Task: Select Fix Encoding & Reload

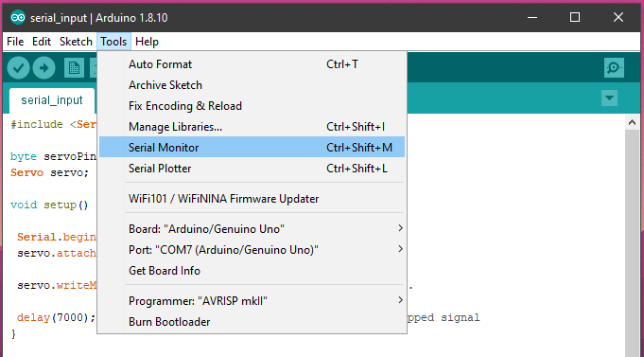Action: (252, 106)
